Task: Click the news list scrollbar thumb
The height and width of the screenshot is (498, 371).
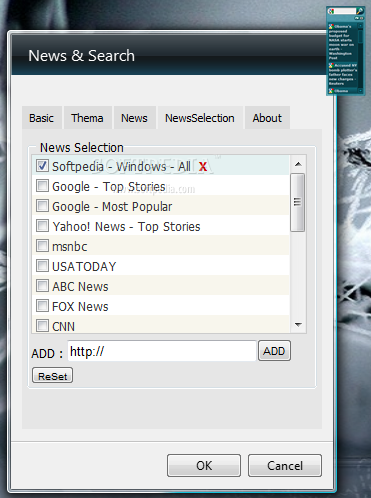Action: coord(297,202)
